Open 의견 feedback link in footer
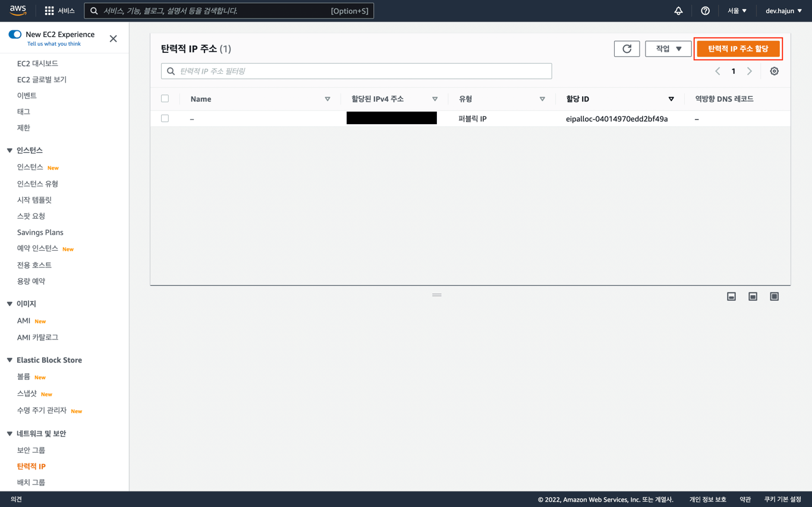The height and width of the screenshot is (507, 812). pyautogui.click(x=16, y=499)
